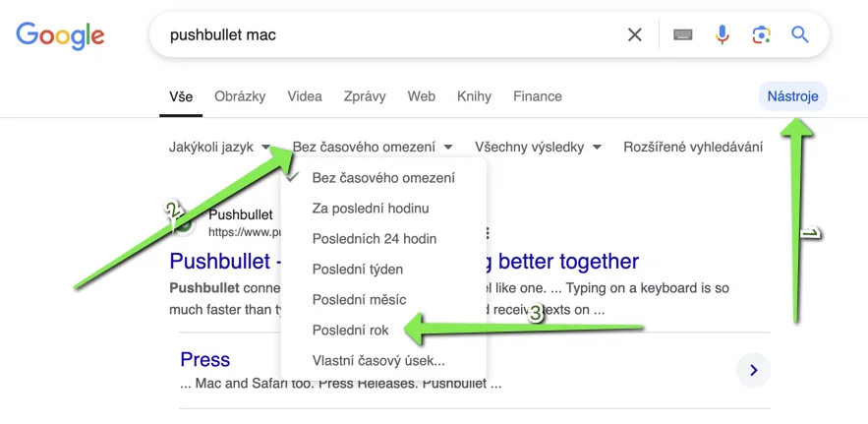Toggle the Nástroje button
Screen dimensions: 868x424
792,96
